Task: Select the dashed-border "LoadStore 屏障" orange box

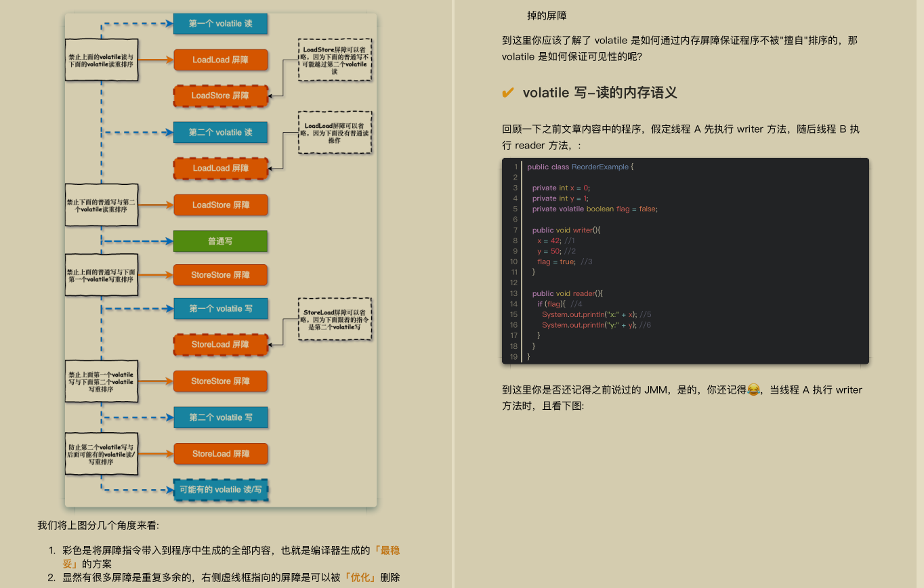Action: tap(221, 96)
